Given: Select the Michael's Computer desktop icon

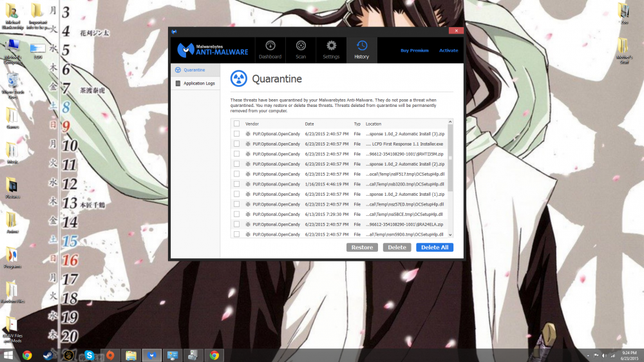Looking at the screenshot, I should (13, 52).
